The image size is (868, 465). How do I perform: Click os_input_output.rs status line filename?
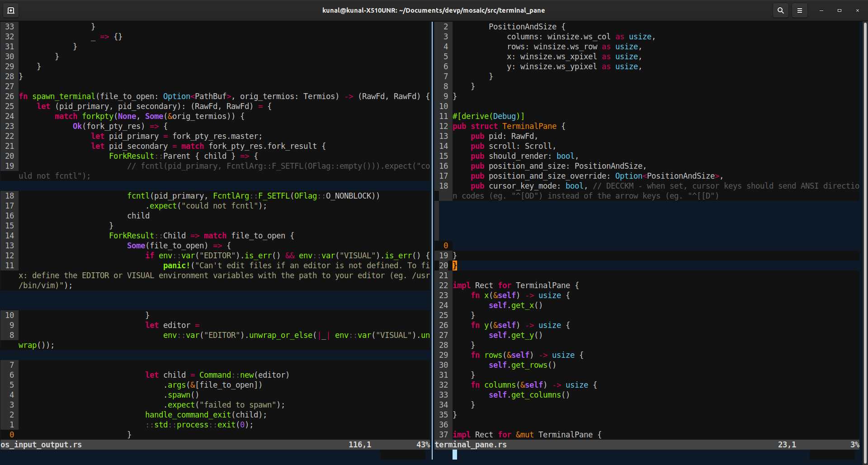(x=41, y=445)
